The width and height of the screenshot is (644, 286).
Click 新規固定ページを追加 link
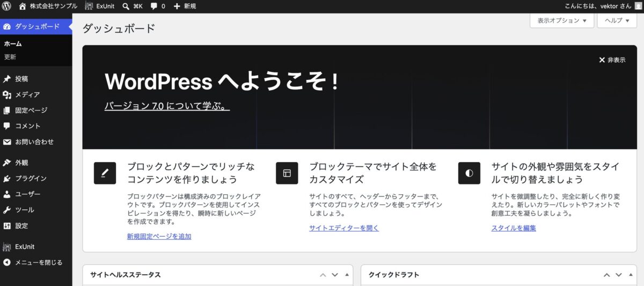point(159,236)
